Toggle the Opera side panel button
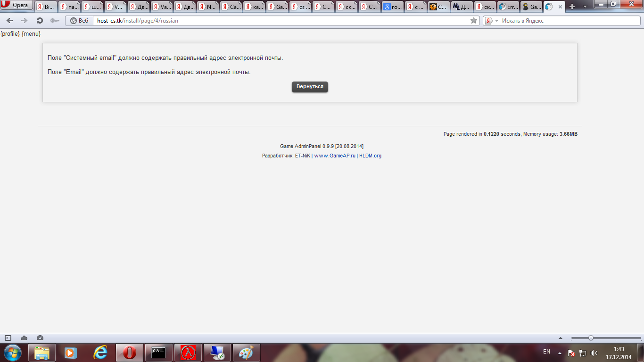The width and height of the screenshot is (644, 362). (x=8, y=338)
